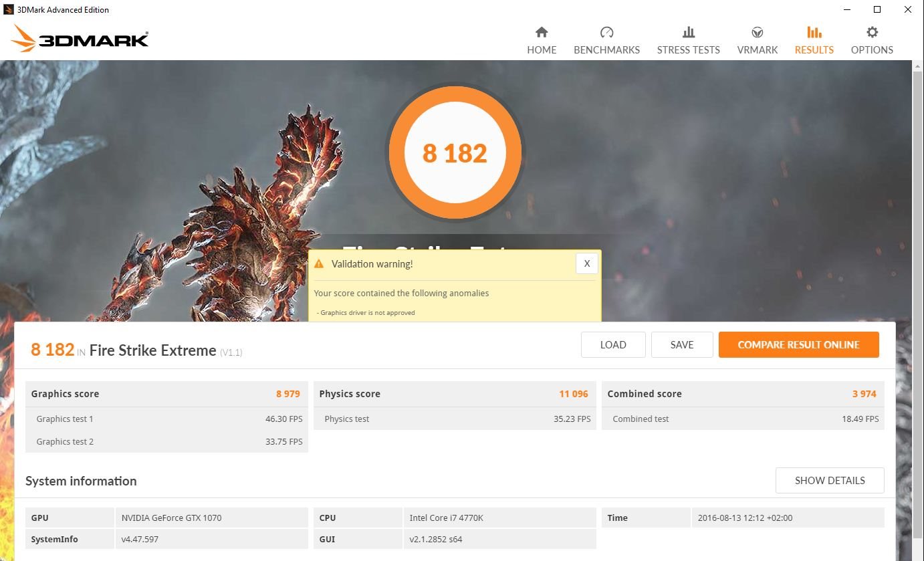Screen dimensions: 924x561
Task: Dismiss the validation warning with X
Action: click(x=586, y=263)
